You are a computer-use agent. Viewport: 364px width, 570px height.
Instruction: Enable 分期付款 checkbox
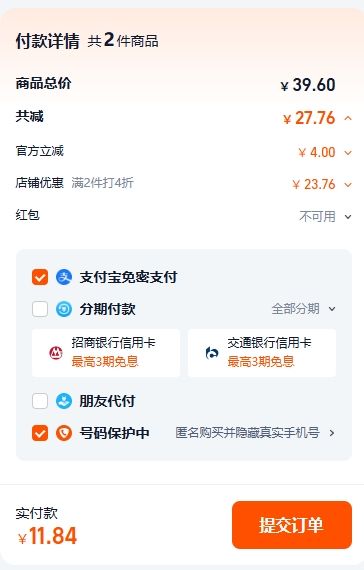pos(40,309)
